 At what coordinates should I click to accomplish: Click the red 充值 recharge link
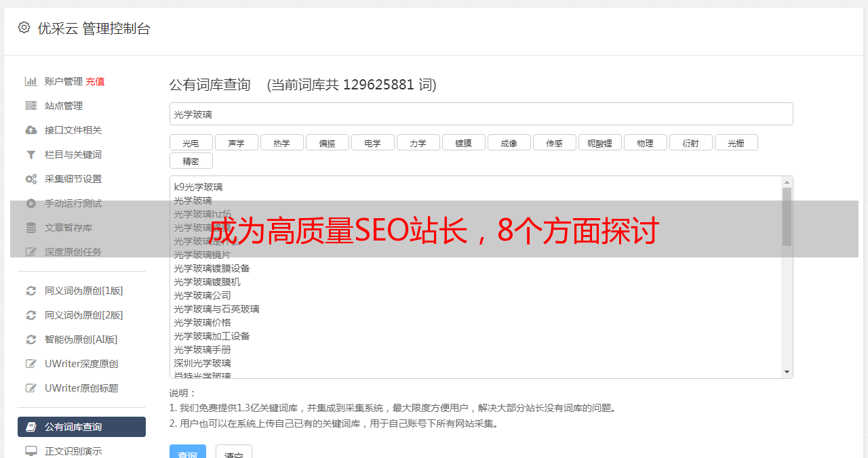(95, 81)
